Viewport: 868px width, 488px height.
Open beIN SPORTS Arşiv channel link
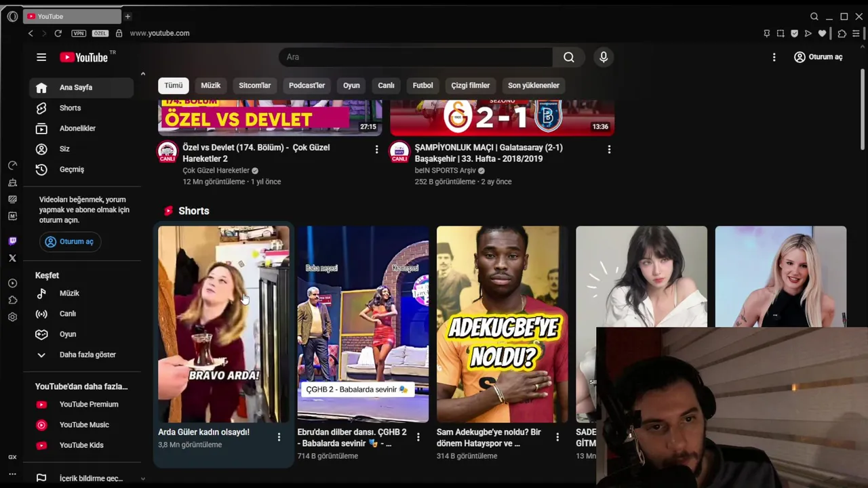click(446, 171)
